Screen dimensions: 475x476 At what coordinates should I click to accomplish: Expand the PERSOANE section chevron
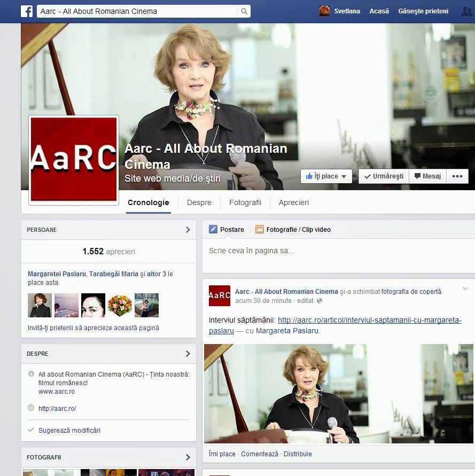pyautogui.click(x=188, y=230)
